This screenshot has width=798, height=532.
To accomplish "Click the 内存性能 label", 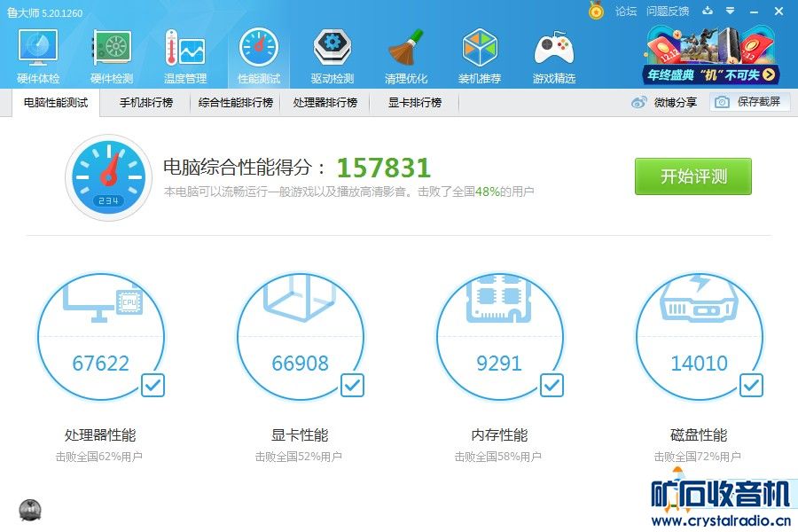I will [x=499, y=434].
